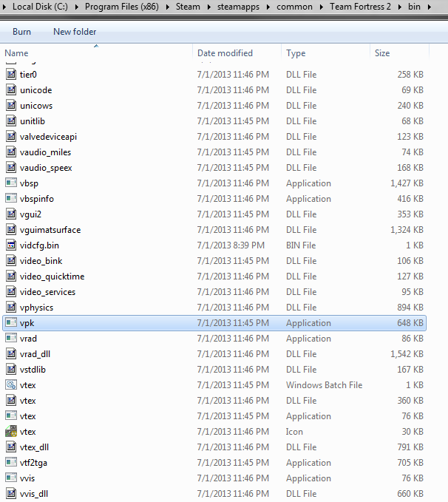Screen dimensions: 448x502
Task: Open the Steam breadcrumb folder
Action: click(188, 7)
